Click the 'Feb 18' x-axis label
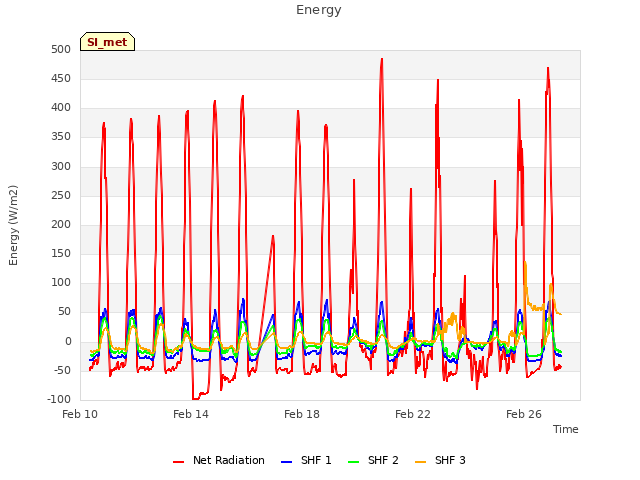 tap(302, 414)
